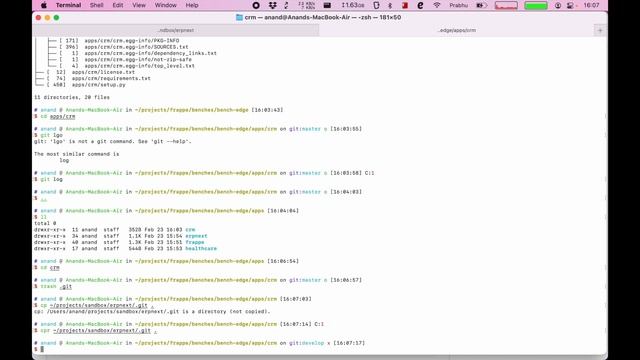Image resolution: width=640 pixels, height=360 pixels.
Task: Click the 1.63GB memory indicator
Action: 353,5
